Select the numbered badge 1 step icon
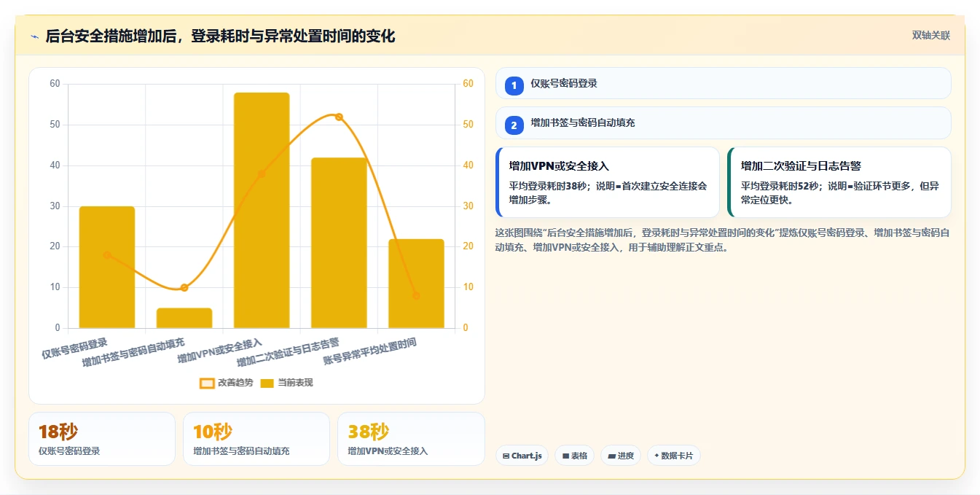The image size is (980, 495). [514, 85]
